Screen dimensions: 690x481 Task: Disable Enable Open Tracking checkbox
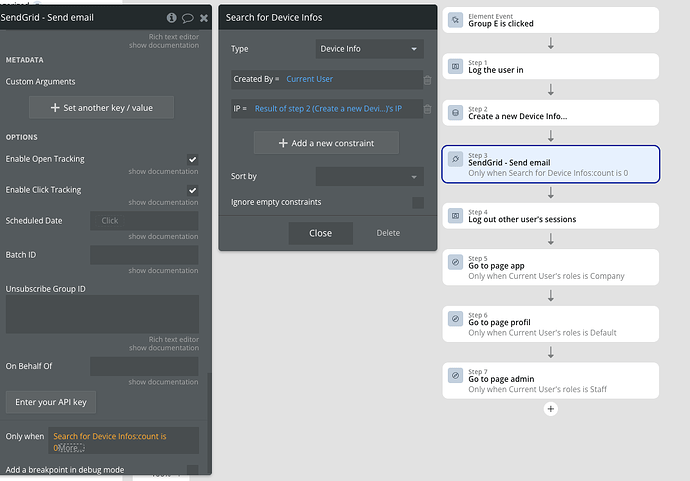coord(192,159)
